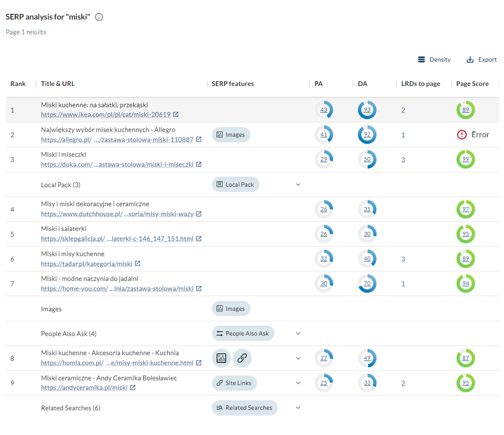This screenshot has height=435, width=504.
Task: Click the chain link icon in row 8
Action: pyautogui.click(x=242, y=358)
